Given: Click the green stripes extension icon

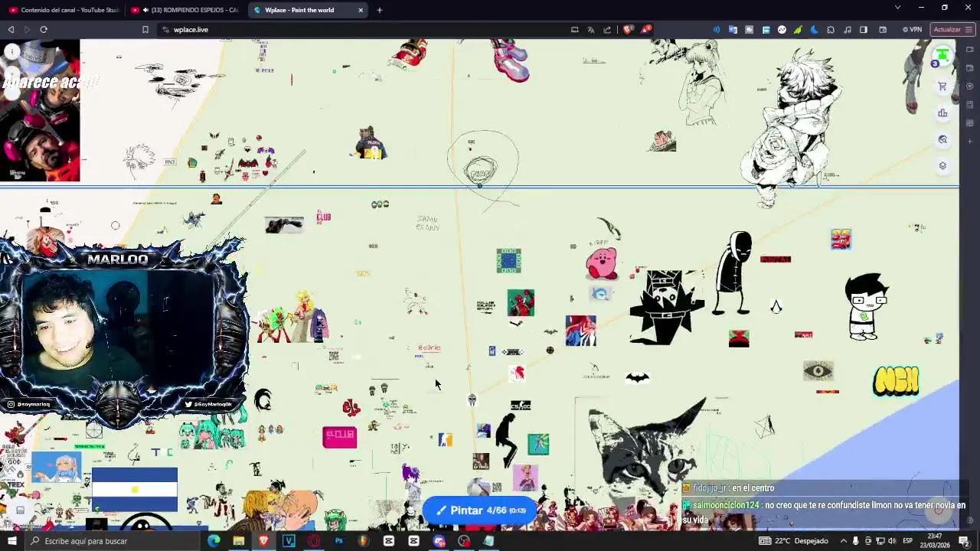Looking at the screenshot, I should pyautogui.click(x=798, y=30).
